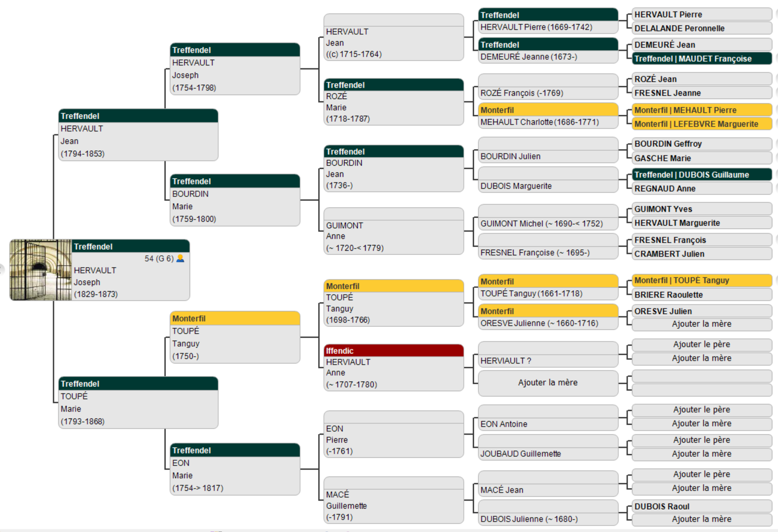
Task: Click Monterfil | TOUPÉ Tanguy ancestor
Action: [x=701, y=281]
